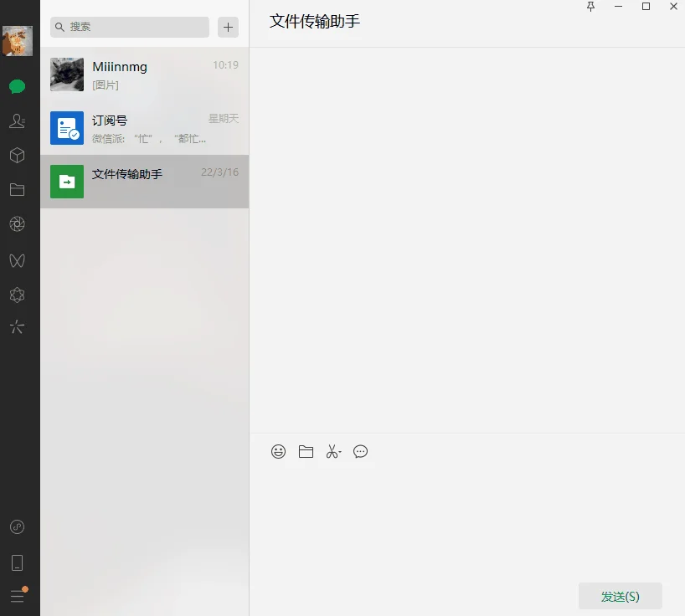
Task: Click the [图片] message preview
Action: (106, 85)
